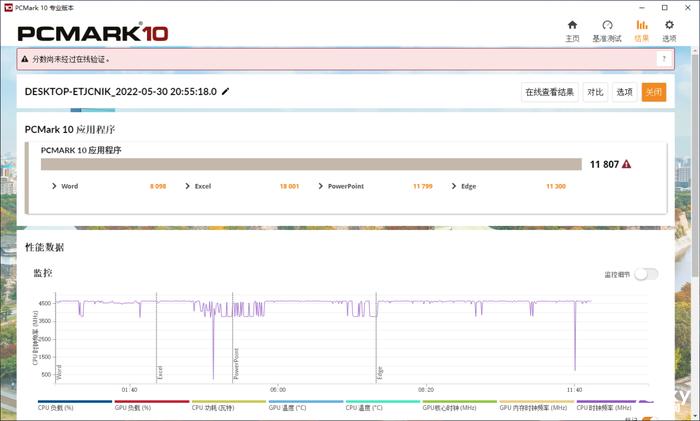Click the Edge marker line in the chart
Image resolution: width=700 pixels, height=421 pixels.
pos(376,338)
